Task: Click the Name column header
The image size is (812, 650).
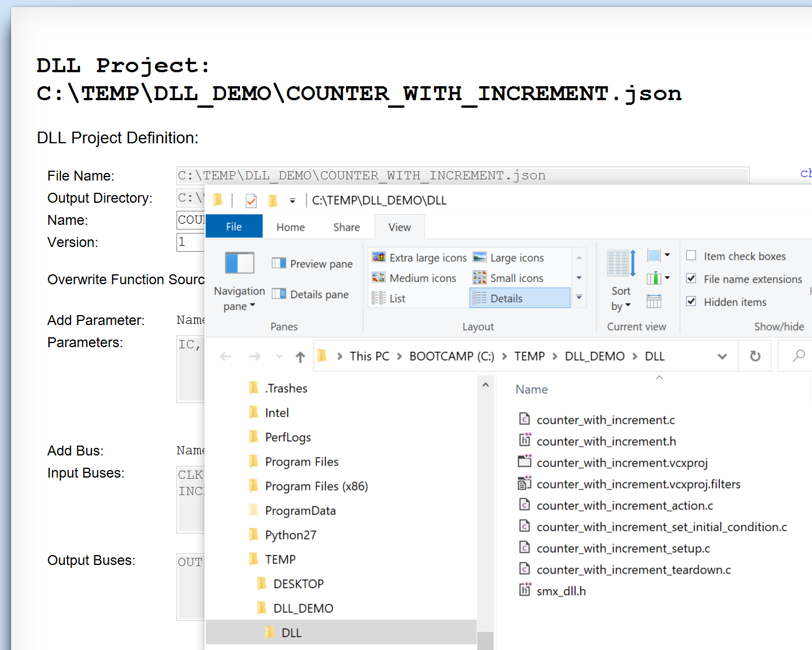Action: 531,390
